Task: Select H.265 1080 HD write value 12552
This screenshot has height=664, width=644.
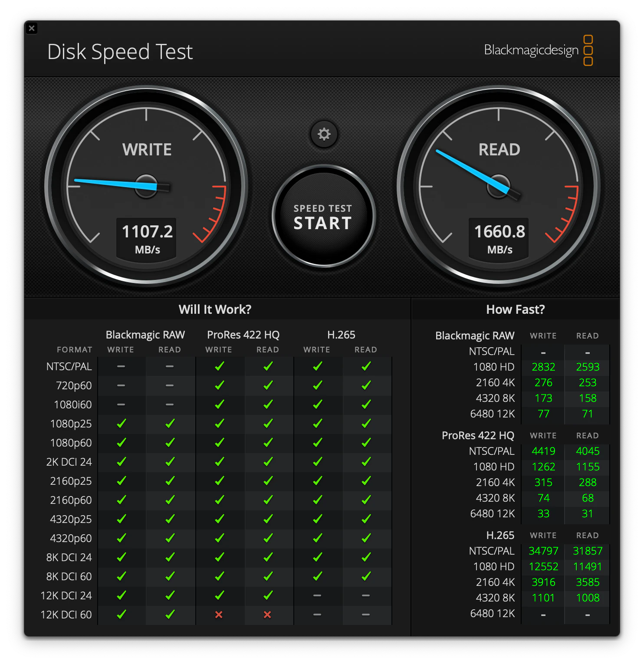Action: pos(543,567)
